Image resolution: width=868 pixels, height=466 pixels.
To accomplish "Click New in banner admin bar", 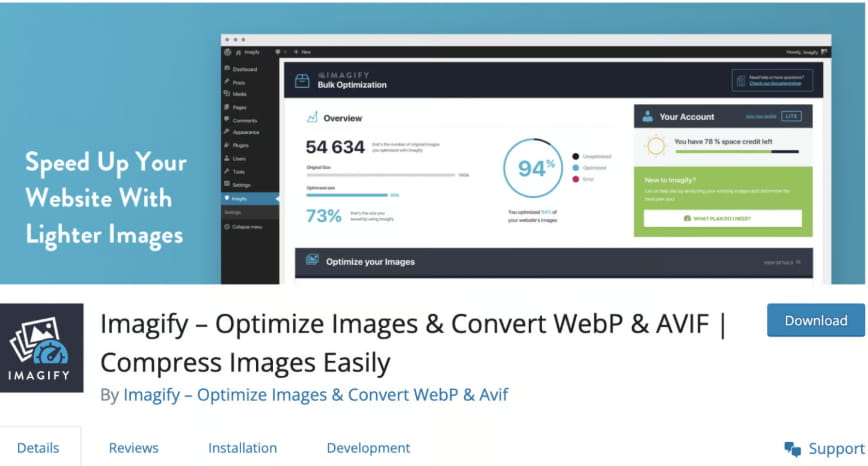I will click(303, 52).
